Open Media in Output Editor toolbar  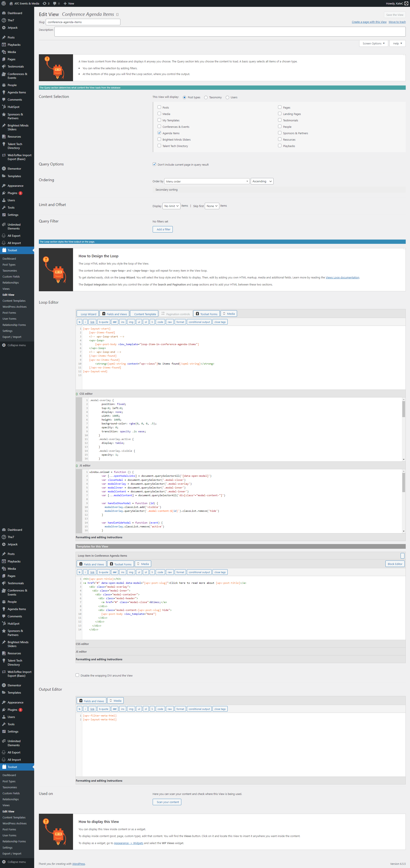pos(116,700)
